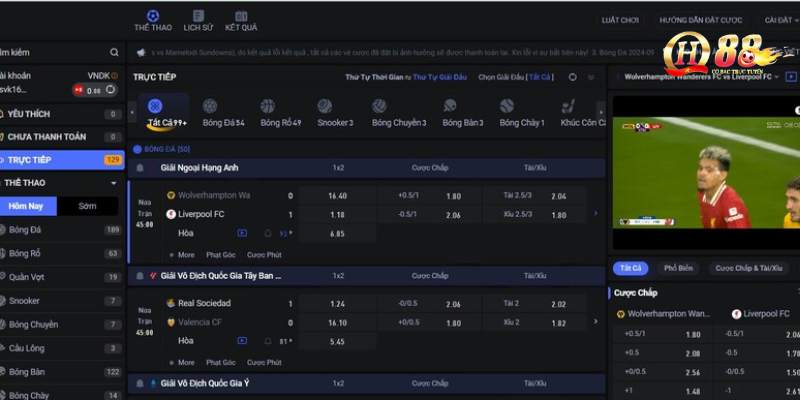Select Bóng Bàn 3 category
This screenshot has width=800, height=400.
[462, 113]
